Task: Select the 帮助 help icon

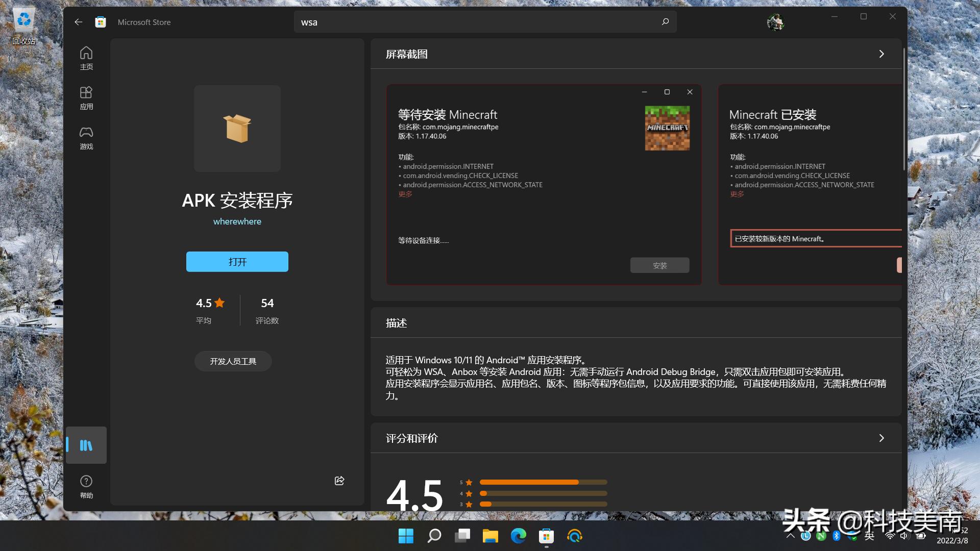Action: [x=86, y=484]
